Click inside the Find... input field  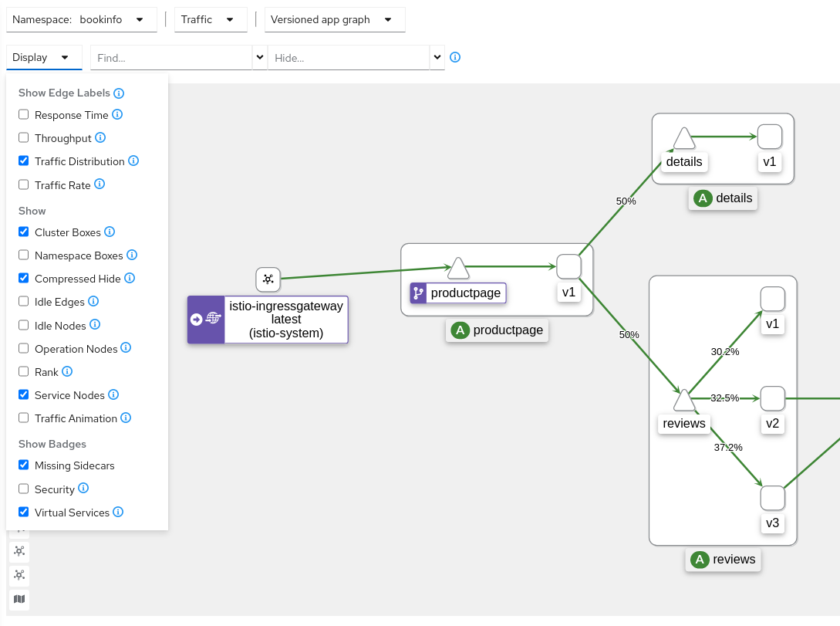170,57
